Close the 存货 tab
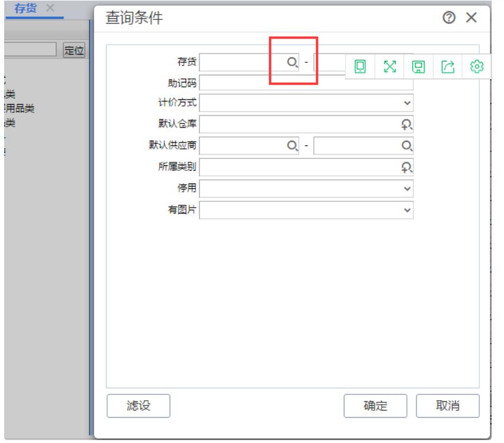This screenshot has width=504, height=443. tap(51, 8)
